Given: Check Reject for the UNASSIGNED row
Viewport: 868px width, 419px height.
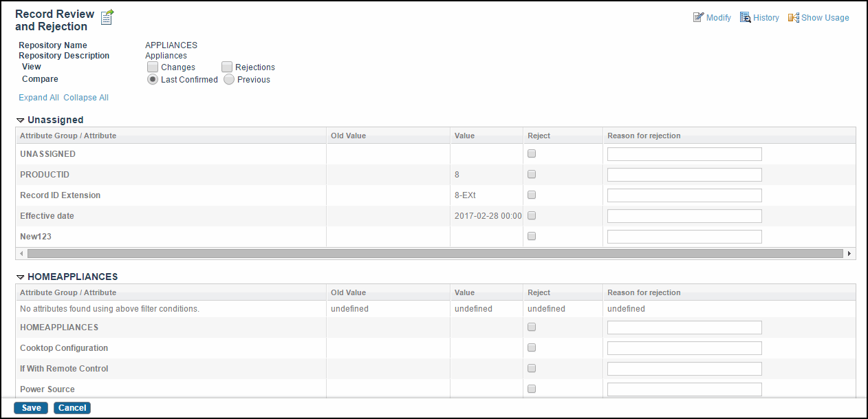Looking at the screenshot, I should tap(532, 154).
